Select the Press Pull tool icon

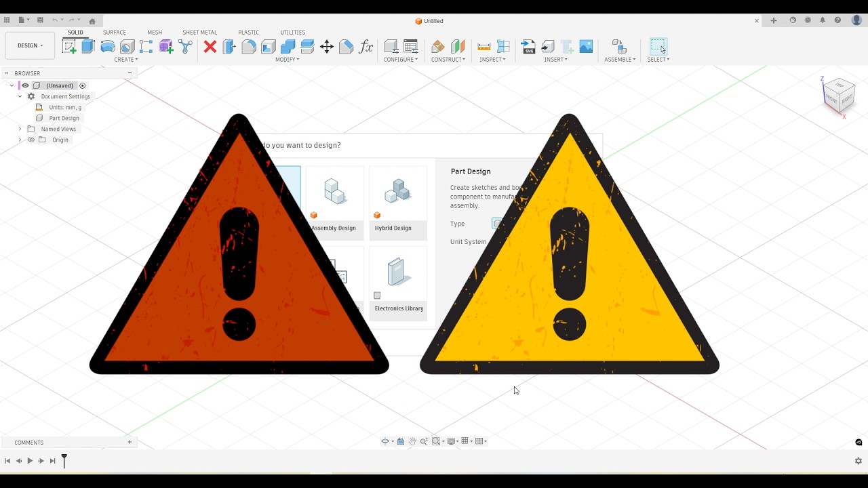229,47
